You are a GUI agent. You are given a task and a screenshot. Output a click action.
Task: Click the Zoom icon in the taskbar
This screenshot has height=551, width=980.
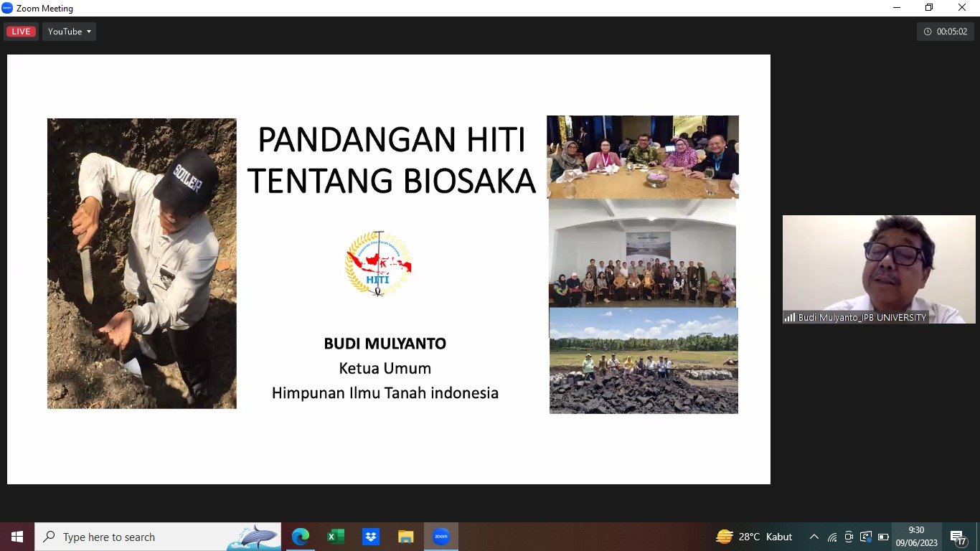click(x=441, y=537)
